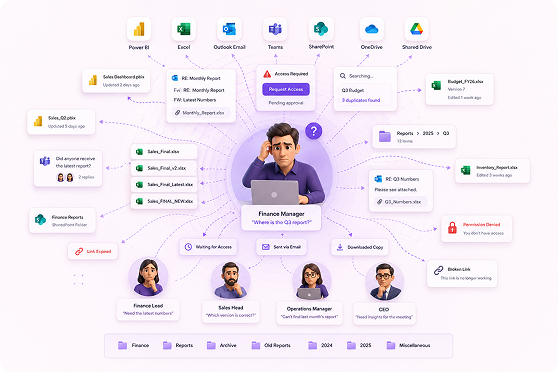Click the Finance Reports SharePoint icon
Screen dimensions: 558x372
40,220
